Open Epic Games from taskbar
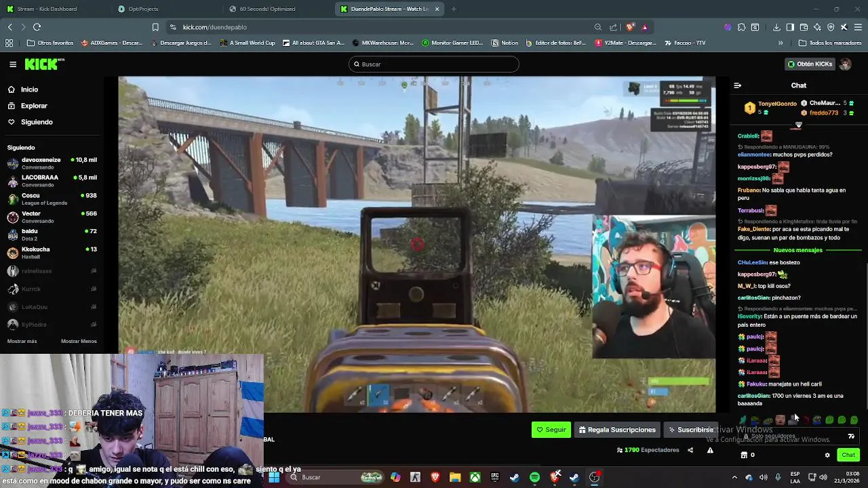Screen dimensions: 868x488 point(495,477)
